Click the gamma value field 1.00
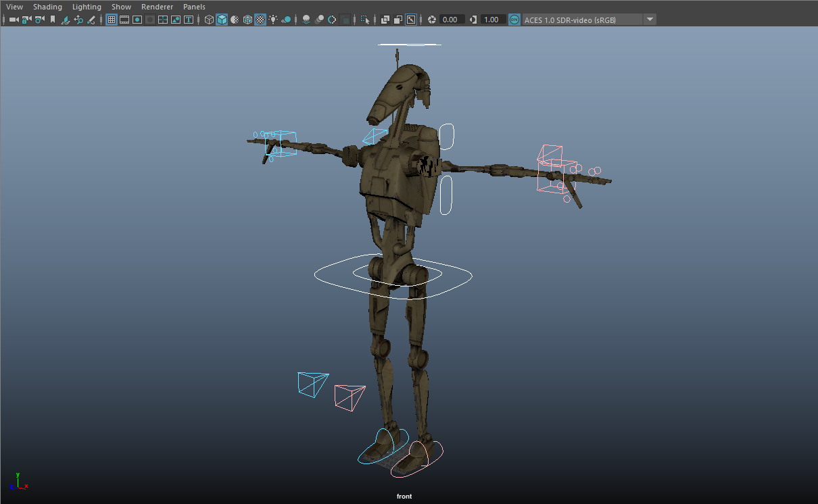The image size is (818, 504). click(x=493, y=20)
